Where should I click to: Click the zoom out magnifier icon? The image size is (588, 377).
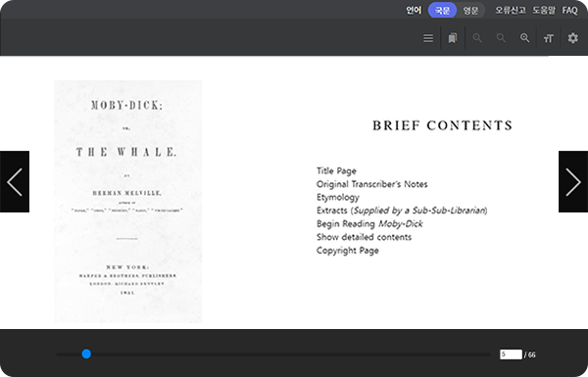tap(477, 38)
